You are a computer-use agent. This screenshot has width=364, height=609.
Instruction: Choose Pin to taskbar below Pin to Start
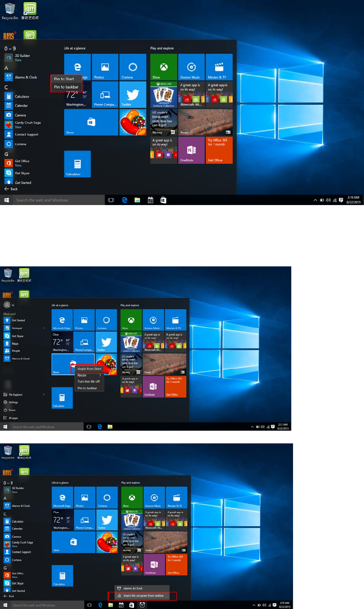(66, 87)
